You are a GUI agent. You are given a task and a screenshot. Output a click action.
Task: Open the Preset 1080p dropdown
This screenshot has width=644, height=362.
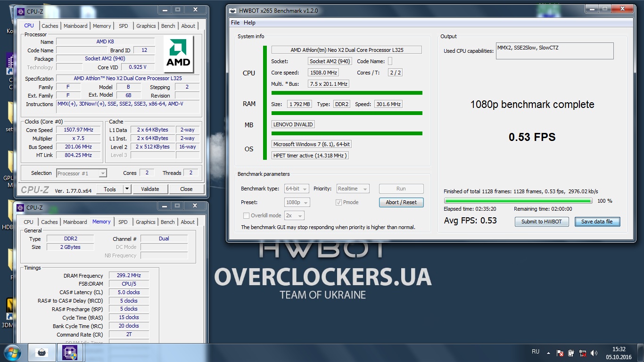[297, 202]
